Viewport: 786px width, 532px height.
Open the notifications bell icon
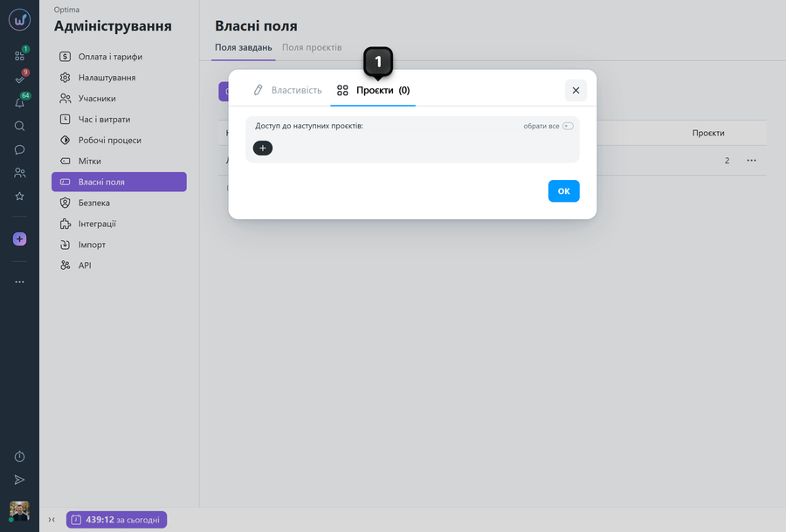(x=19, y=103)
